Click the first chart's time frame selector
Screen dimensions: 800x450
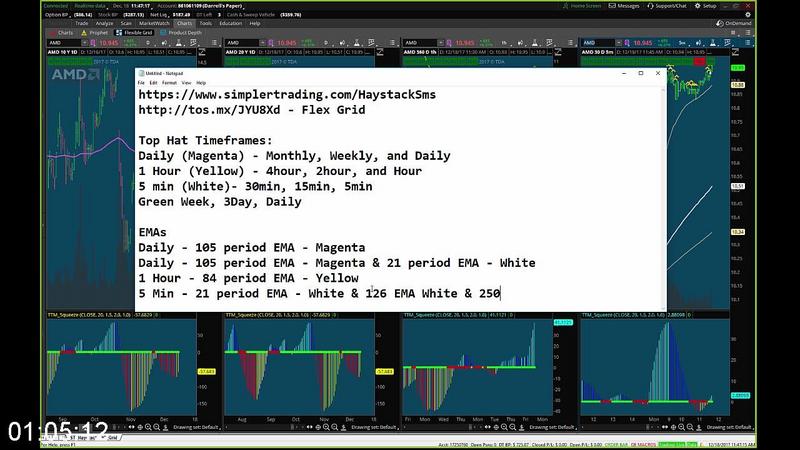(148, 43)
